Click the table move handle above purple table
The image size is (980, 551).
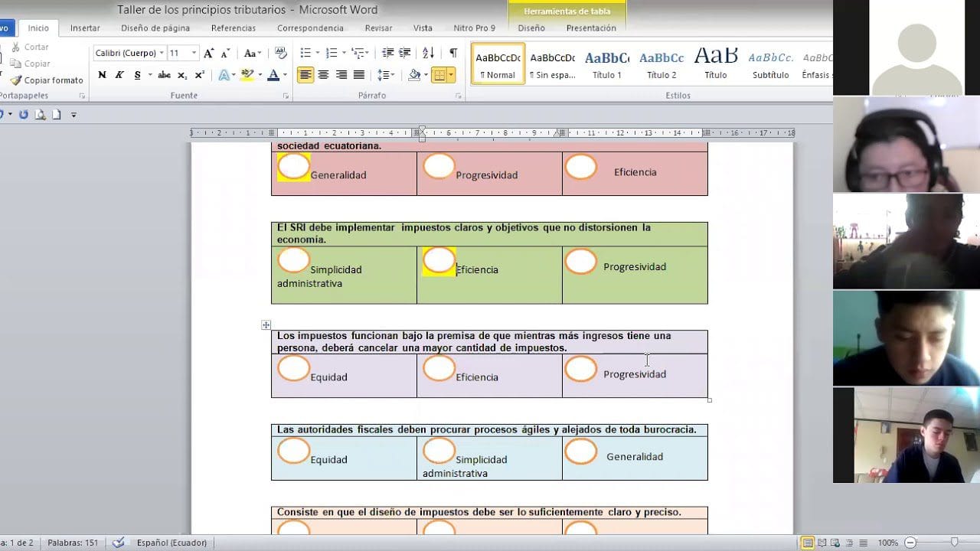point(266,325)
